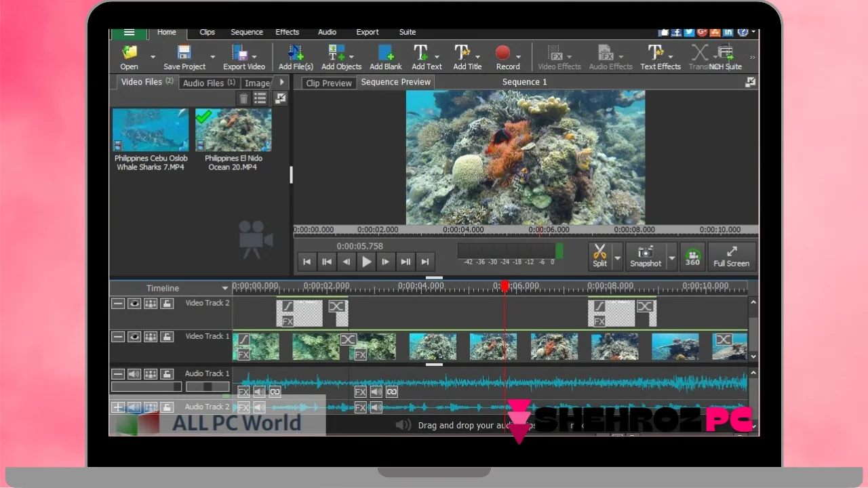
Task: Click the Add Text icon
Action: pyautogui.click(x=421, y=52)
